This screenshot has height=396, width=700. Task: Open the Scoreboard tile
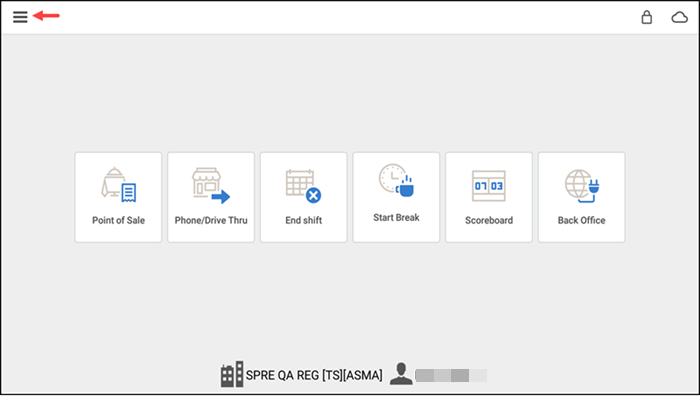[489, 197]
